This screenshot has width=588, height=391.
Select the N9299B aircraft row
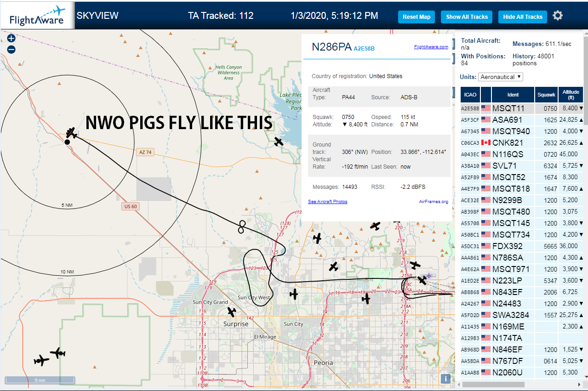pyautogui.click(x=523, y=200)
